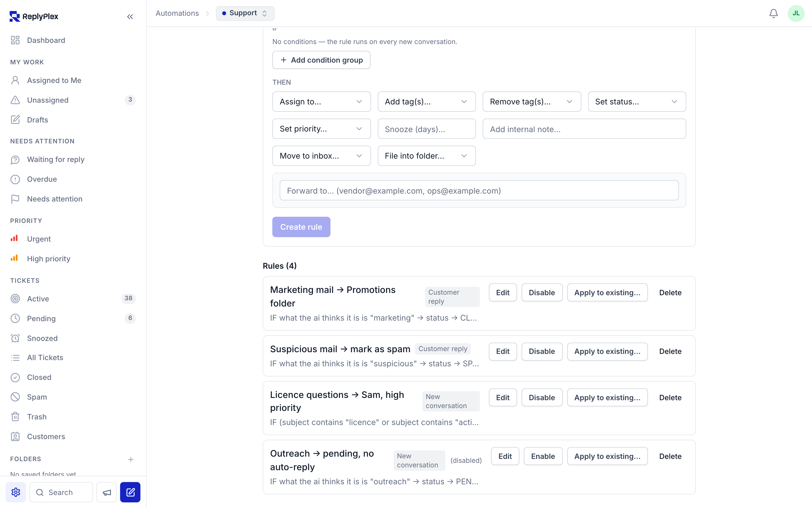Collapse the sidebar with the double-chevron icon
The image size is (812, 508).
point(130,16)
